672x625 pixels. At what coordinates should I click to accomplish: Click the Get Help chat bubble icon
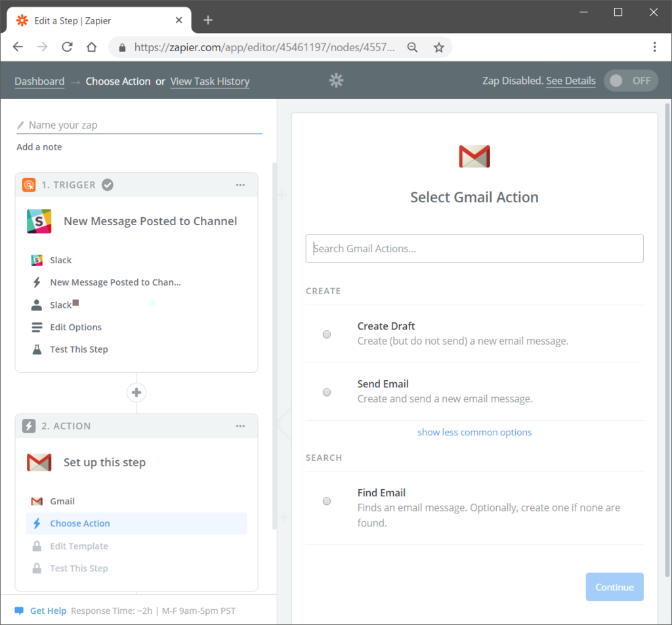[19, 611]
